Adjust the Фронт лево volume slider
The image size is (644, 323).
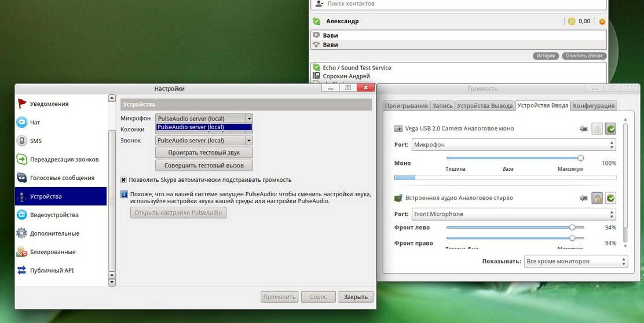515,227
